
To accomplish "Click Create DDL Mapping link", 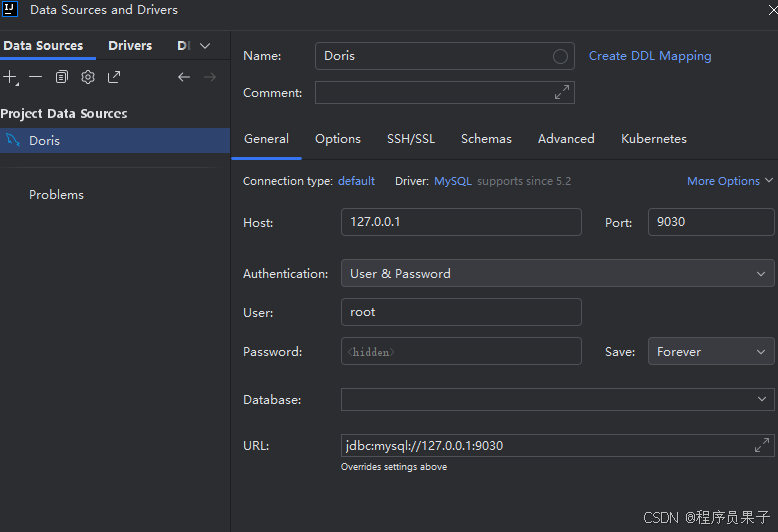I will coord(650,56).
